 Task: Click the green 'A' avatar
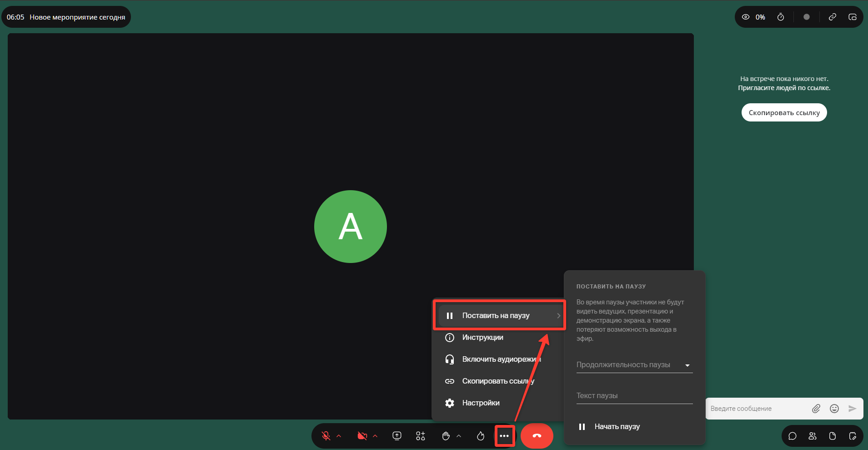351,227
